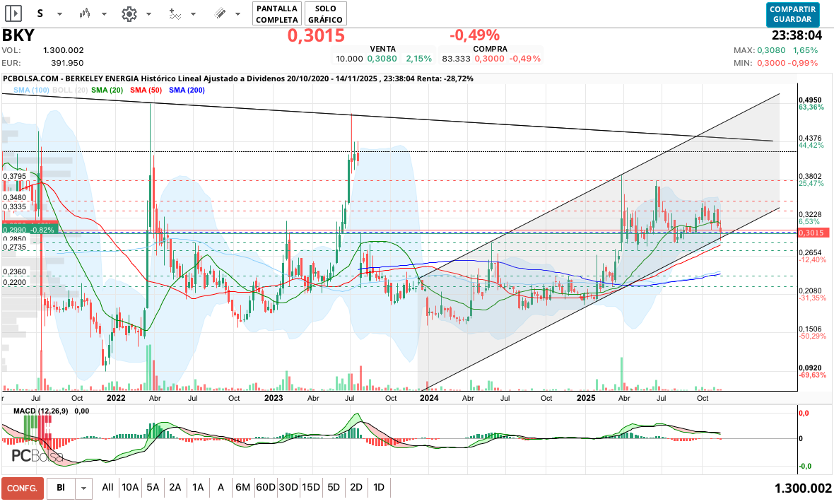Click the settings gear icon
The image size is (834, 504).
click(x=129, y=13)
